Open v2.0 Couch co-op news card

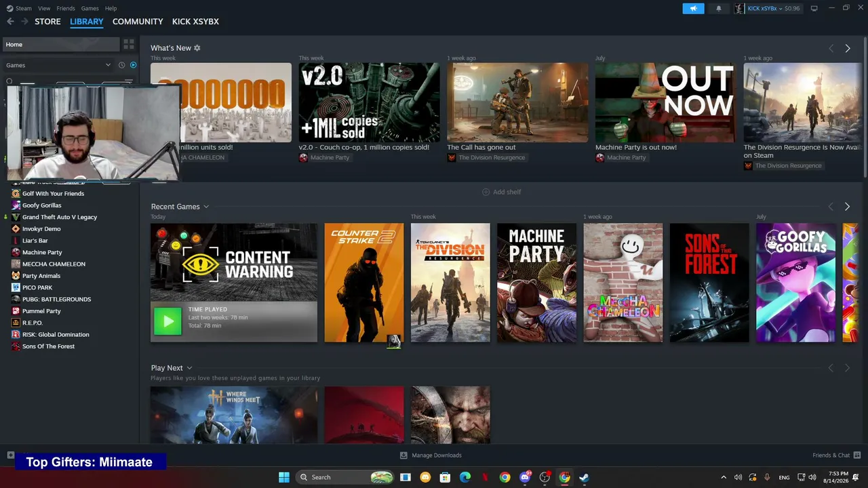(x=370, y=102)
